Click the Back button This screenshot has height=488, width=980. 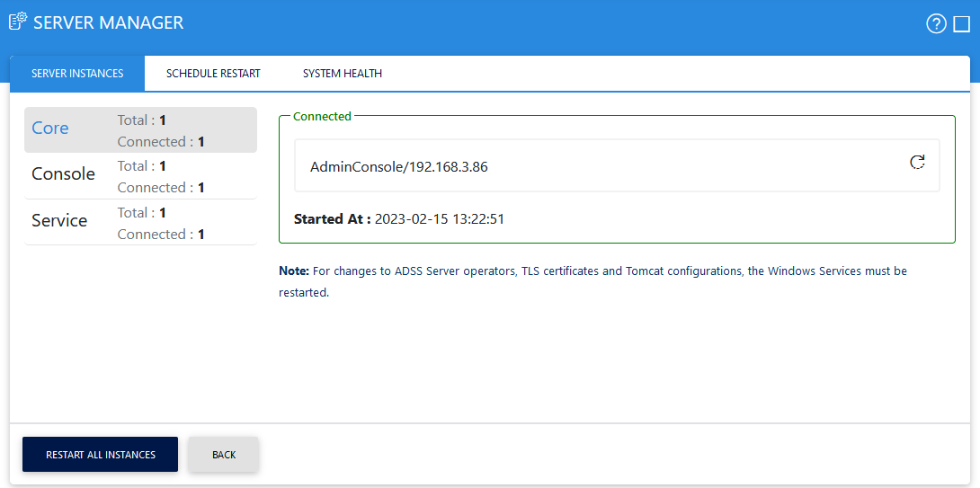(x=224, y=455)
